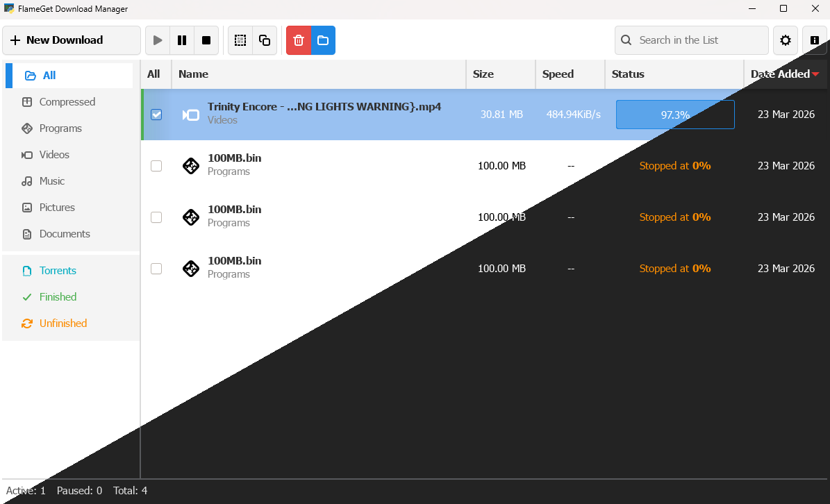Select all downloads in the list
The height and width of the screenshot is (504, 830).
click(240, 40)
